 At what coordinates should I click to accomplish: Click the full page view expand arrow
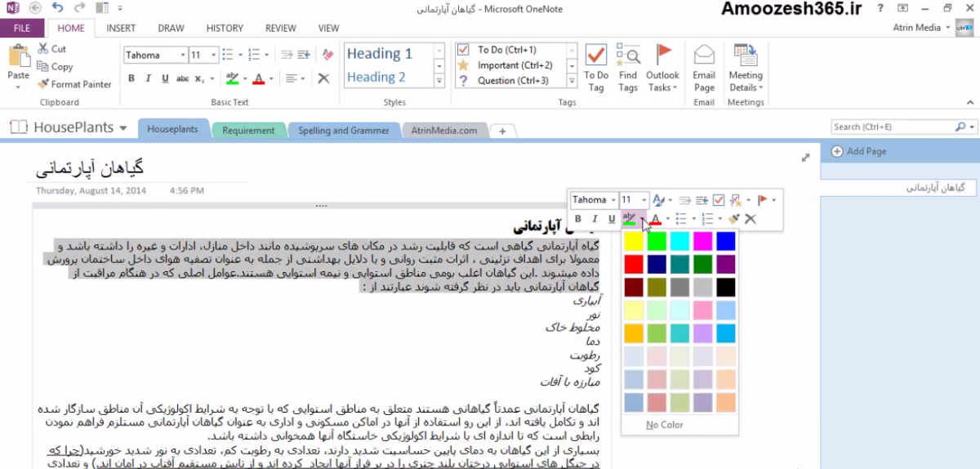[805, 158]
